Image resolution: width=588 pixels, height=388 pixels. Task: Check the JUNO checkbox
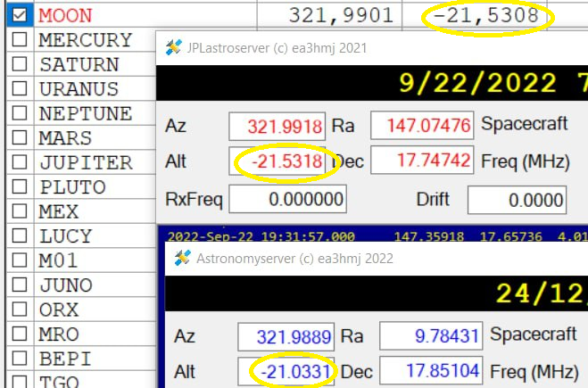(20, 285)
